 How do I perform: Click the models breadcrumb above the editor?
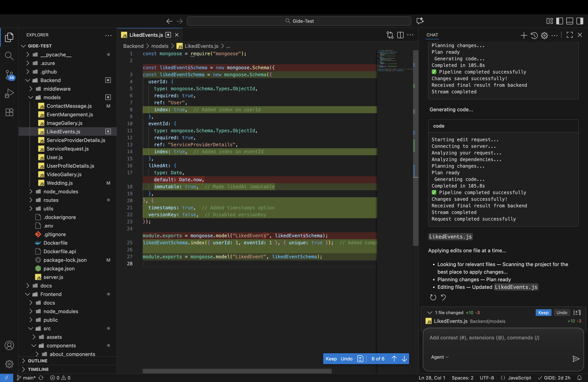click(160, 46)
